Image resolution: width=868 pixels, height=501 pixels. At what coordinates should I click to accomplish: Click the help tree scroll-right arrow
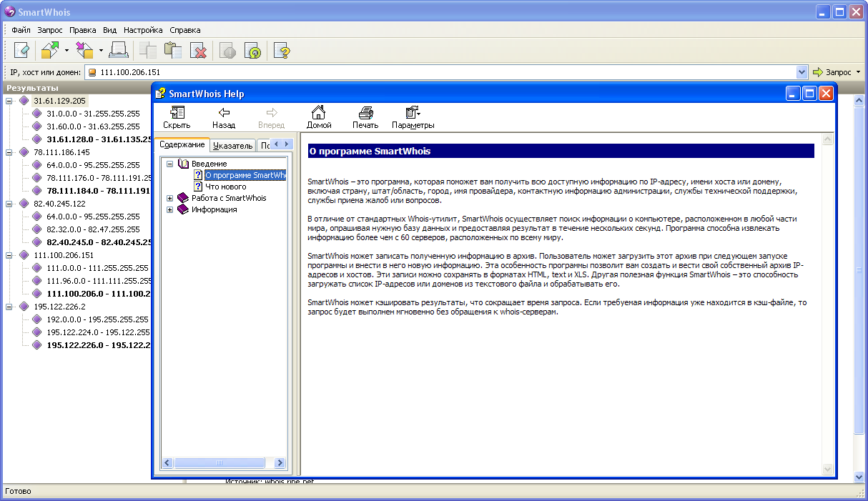[x=280, y=463]
